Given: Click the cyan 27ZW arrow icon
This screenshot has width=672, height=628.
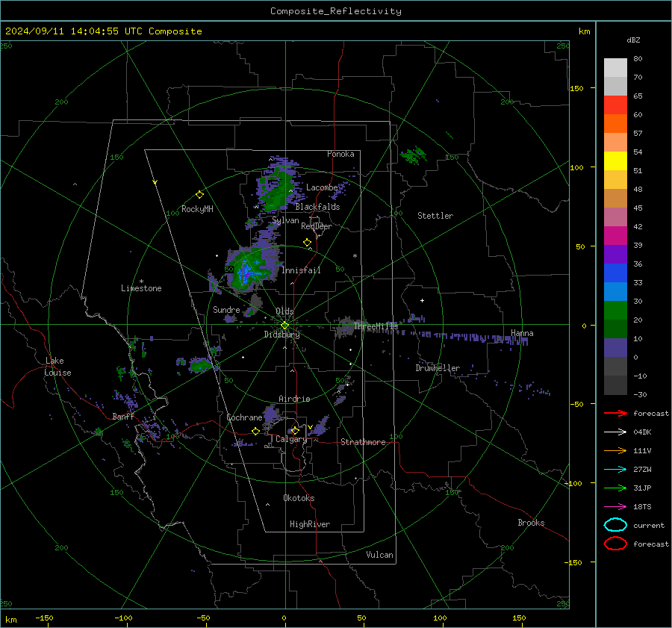Looking at the screenshot, I should coord(615,470).
